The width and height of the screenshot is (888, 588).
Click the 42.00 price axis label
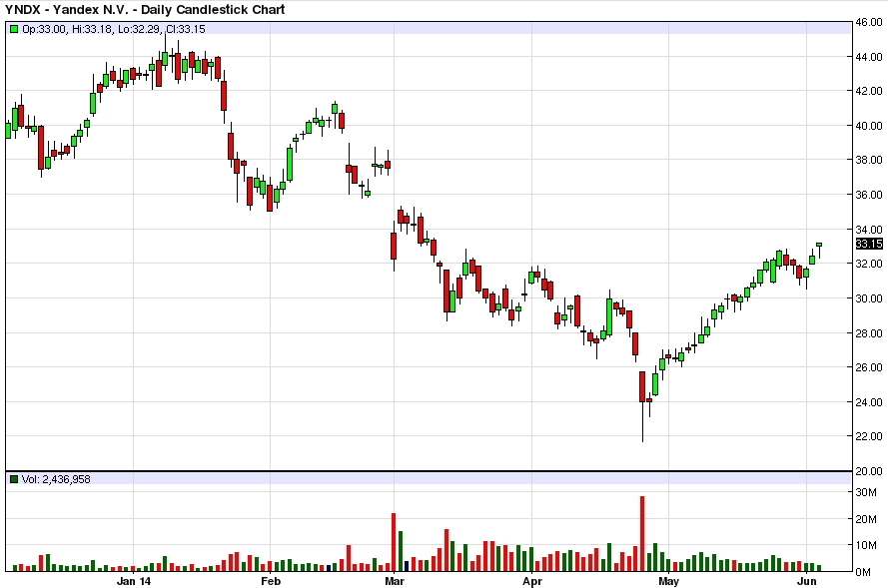pos(869,91)
